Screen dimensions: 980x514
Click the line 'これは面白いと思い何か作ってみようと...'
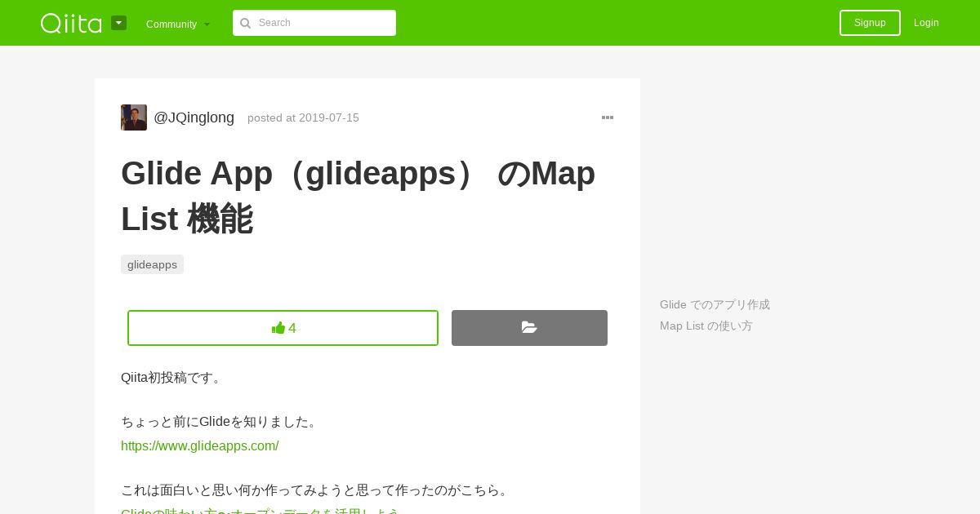point(317,490)
